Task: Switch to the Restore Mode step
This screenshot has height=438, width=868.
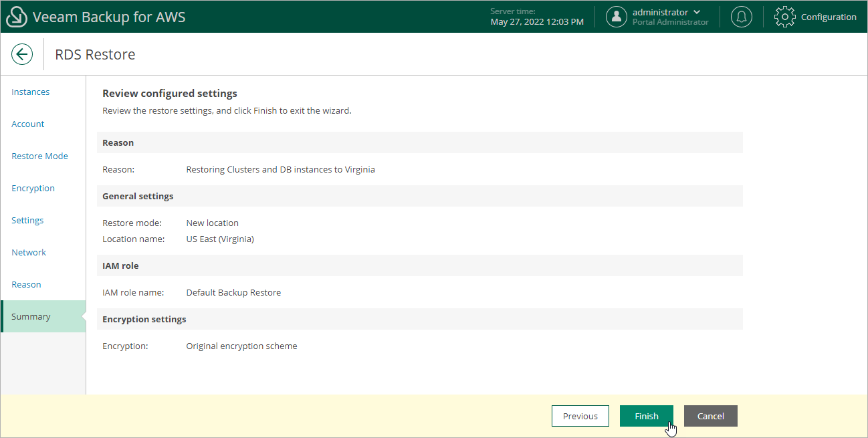Action: point(39,156)
